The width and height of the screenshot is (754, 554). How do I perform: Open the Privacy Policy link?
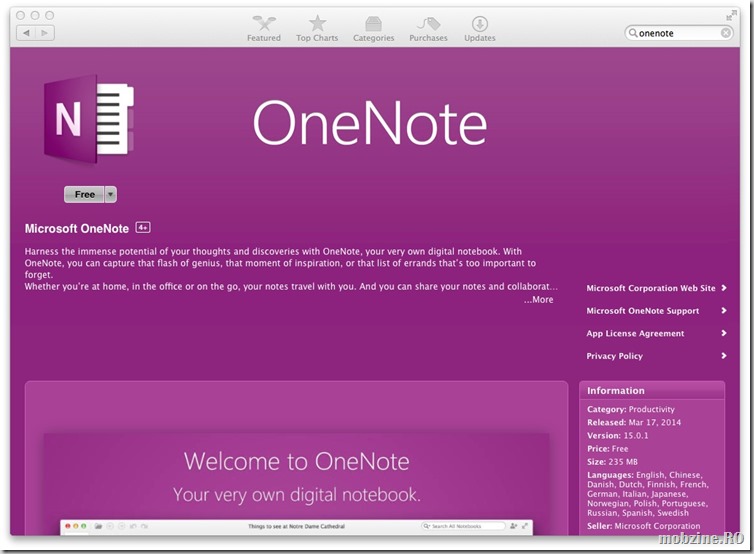point(615,356)
